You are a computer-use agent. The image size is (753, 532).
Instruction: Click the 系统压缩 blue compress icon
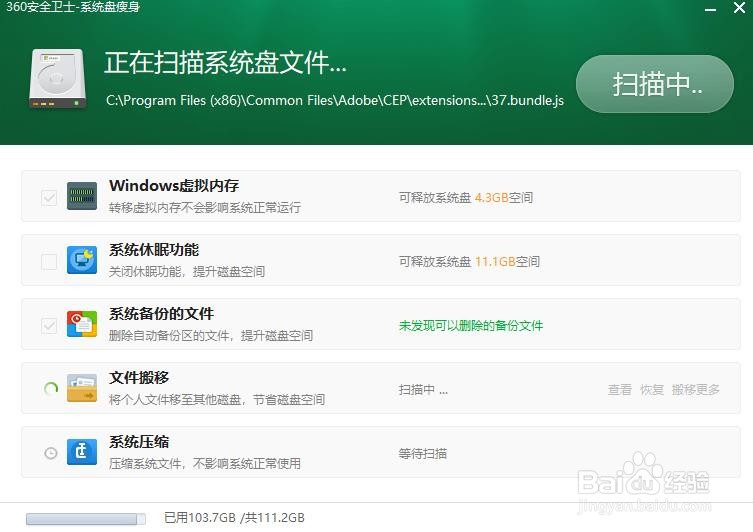[x=82, y=452]
